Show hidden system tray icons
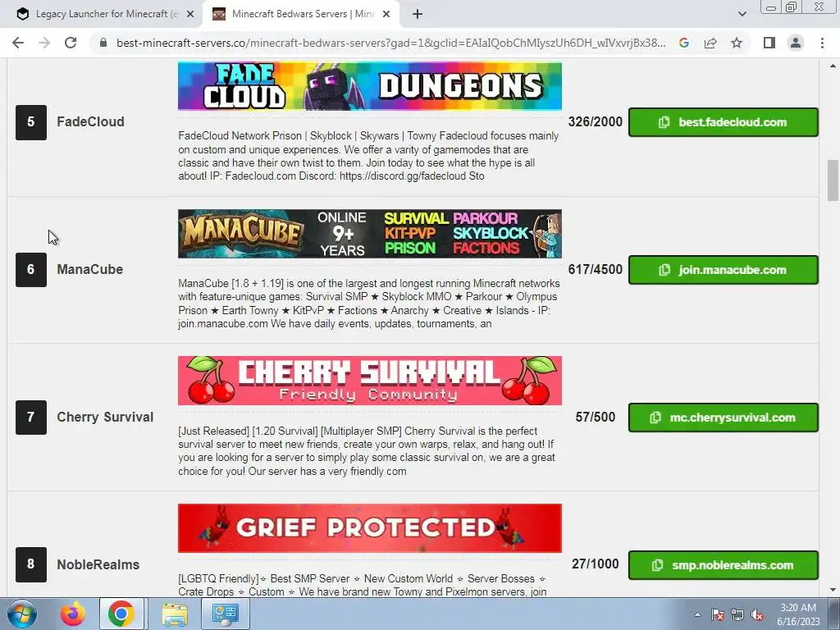Screen dimensions: 840x630 [697, 614]
